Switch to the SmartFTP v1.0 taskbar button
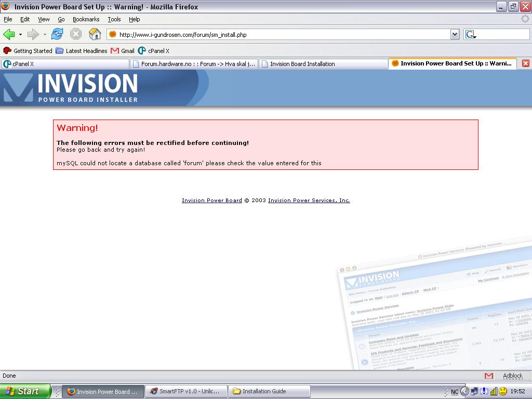Image resolution: width=532 pixels, height=399 pixels. 185,391
